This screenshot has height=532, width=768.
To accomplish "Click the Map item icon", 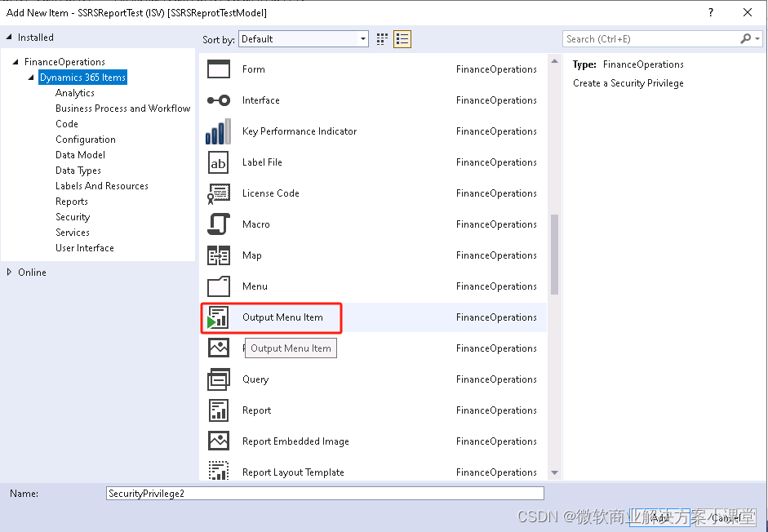I will [219, 255].
